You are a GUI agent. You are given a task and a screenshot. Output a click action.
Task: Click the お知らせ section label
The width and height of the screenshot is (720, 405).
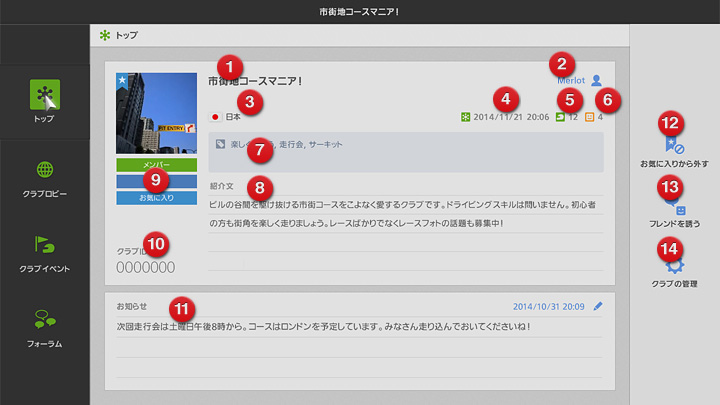tap(132, 306)
